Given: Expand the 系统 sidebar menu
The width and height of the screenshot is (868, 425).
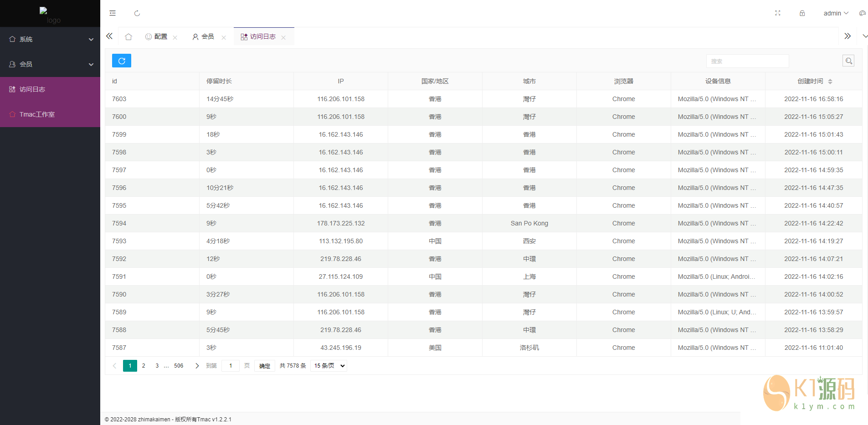Looking at the screenshot, I should click(50, 39).
